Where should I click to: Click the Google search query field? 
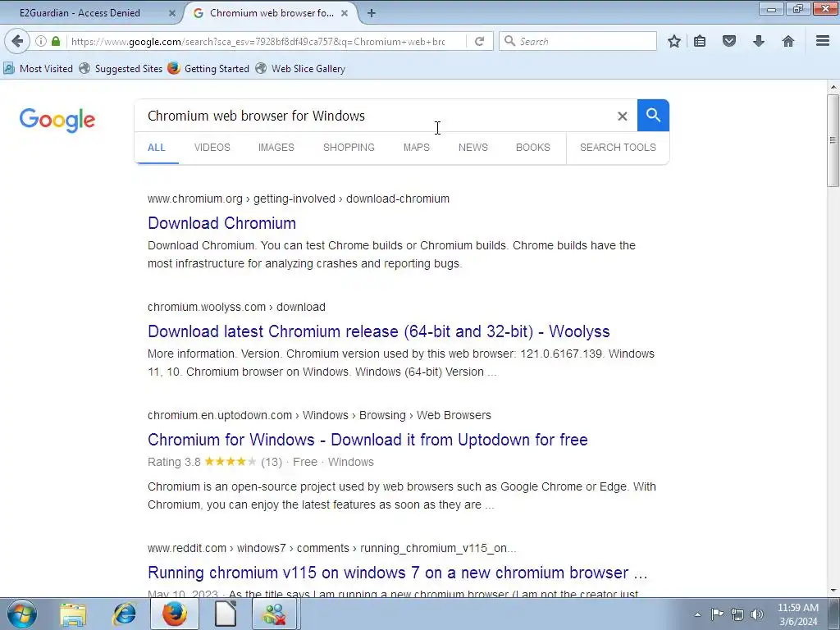pyautogui.click(x=375, y=116)
